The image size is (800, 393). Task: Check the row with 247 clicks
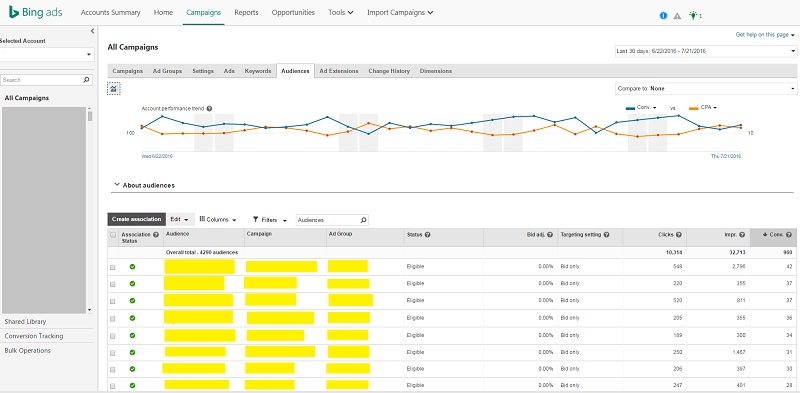click(x=113, y=386)
